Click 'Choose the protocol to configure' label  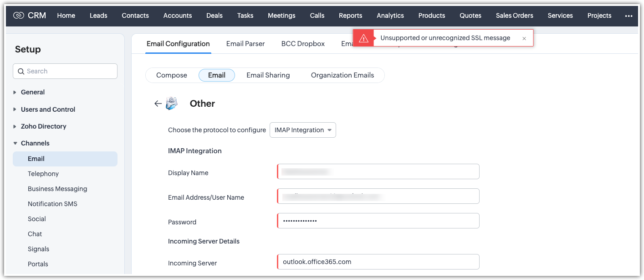pos(217,130)
